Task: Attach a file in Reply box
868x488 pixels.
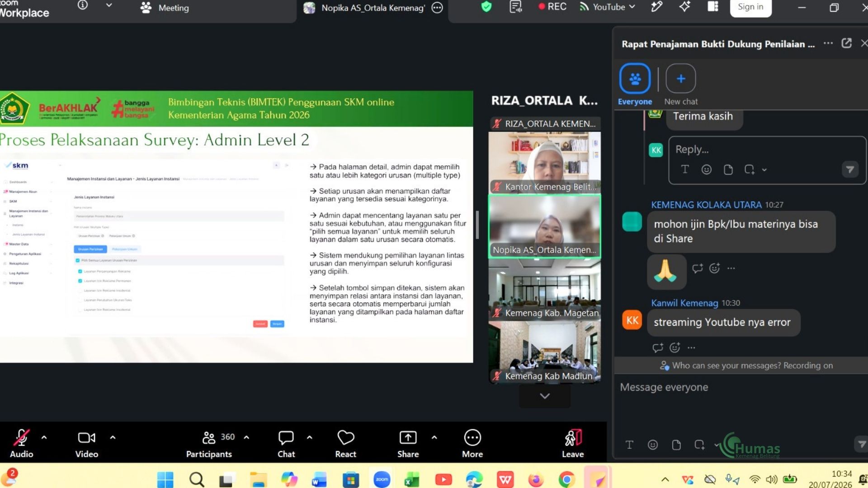Action: [x=728, y=169]
